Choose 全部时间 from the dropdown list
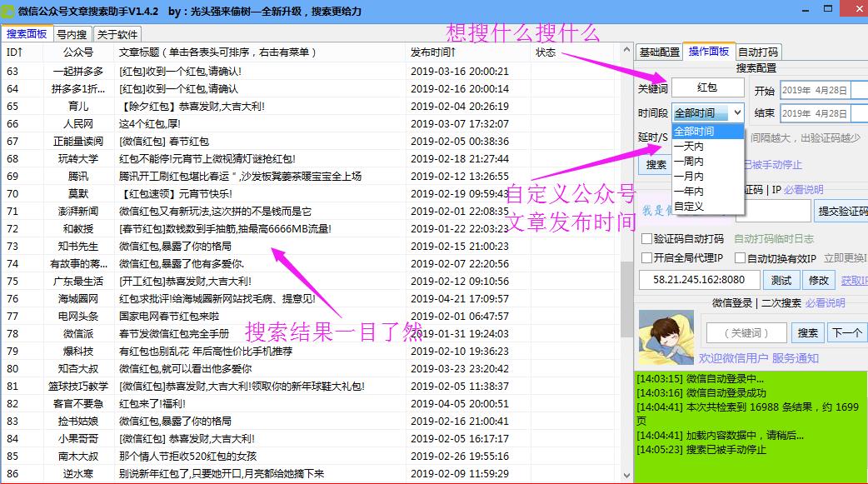 click(x=707, y=132)
